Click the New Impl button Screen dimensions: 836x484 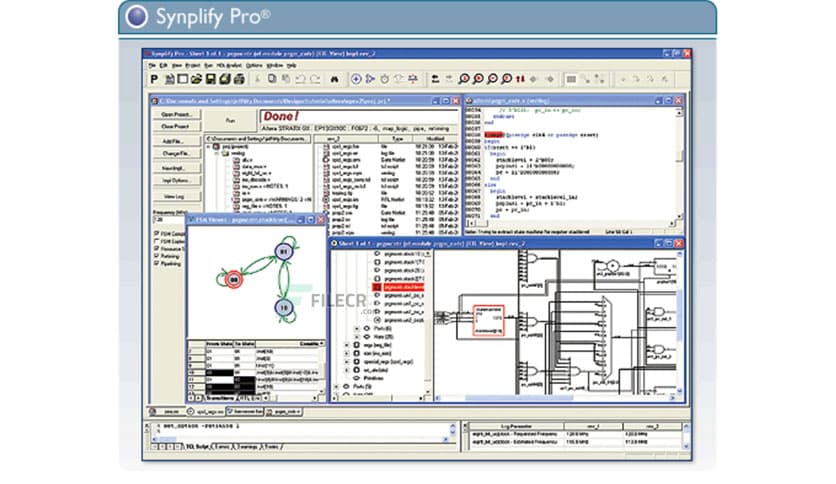(176, 168)
